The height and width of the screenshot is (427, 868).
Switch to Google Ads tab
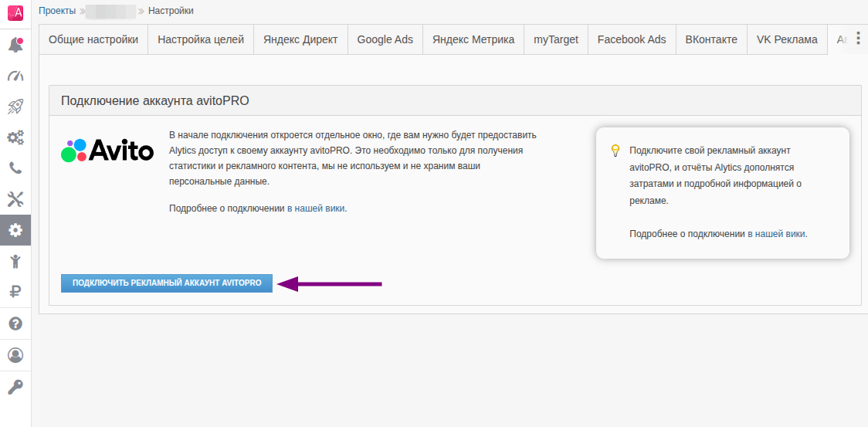point(385,40)
